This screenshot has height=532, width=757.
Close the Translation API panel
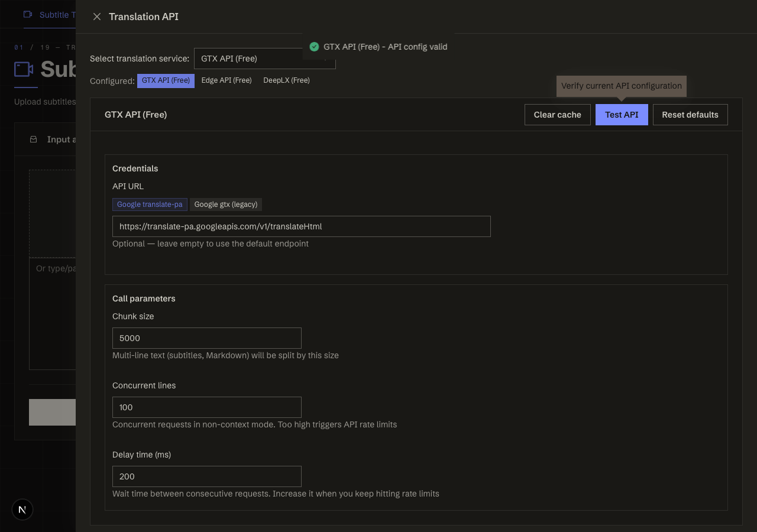97,17
